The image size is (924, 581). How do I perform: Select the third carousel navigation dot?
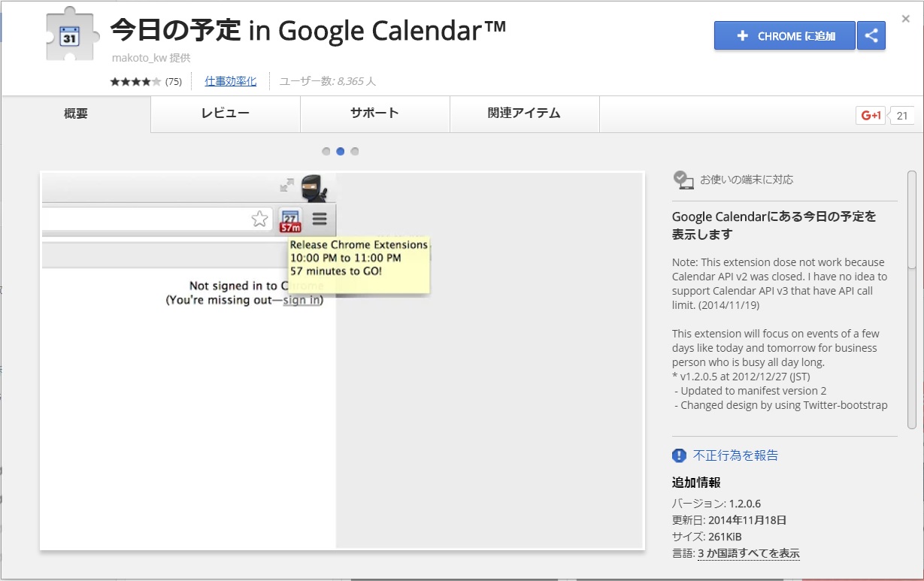(354, 151)
